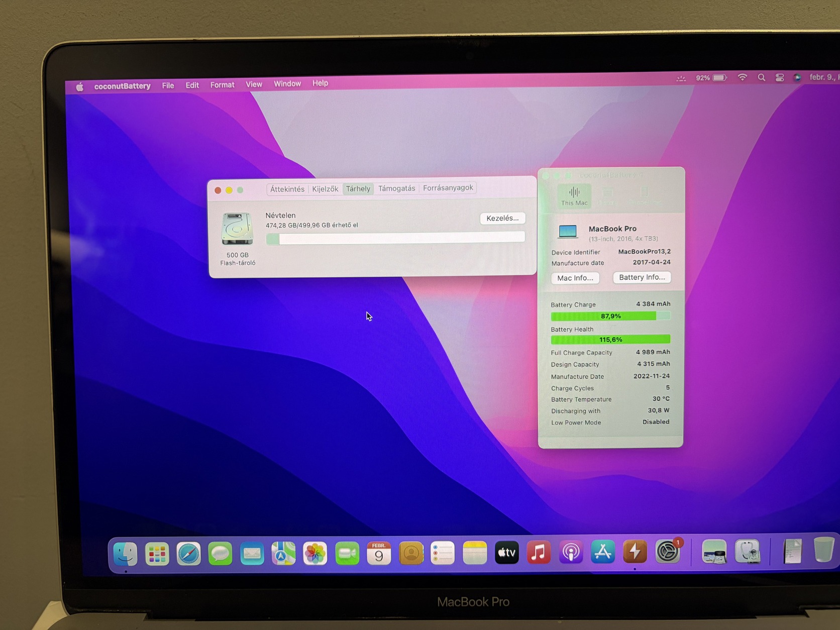
Task: Open FaceTime from the Dock
Action: pyautogui.click(x=347, y=554)
